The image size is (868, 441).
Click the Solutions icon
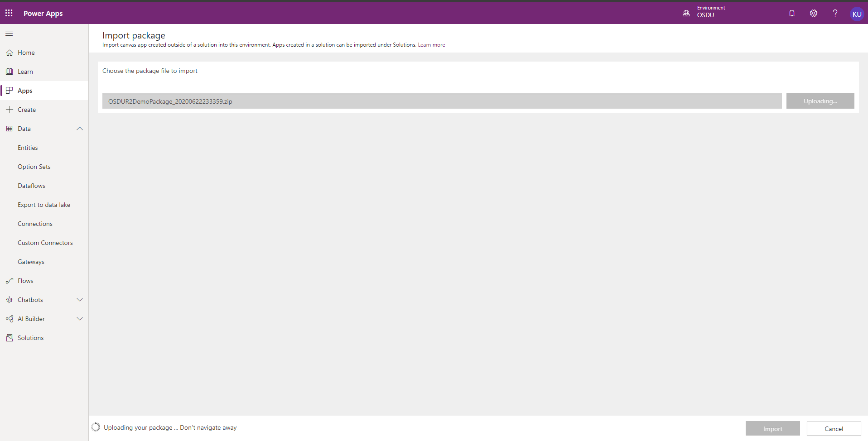click(10, 338)
